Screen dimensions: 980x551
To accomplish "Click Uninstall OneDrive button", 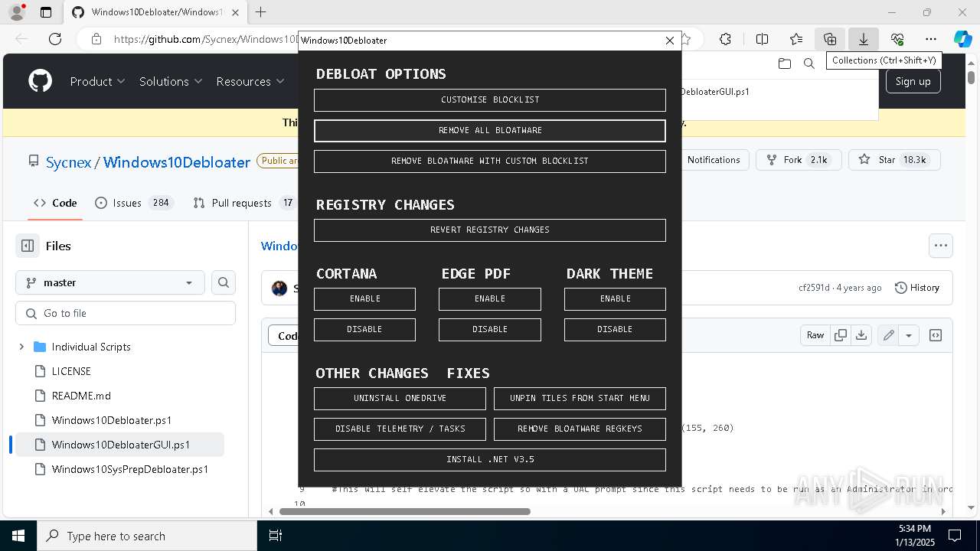I will click(400, 399).
